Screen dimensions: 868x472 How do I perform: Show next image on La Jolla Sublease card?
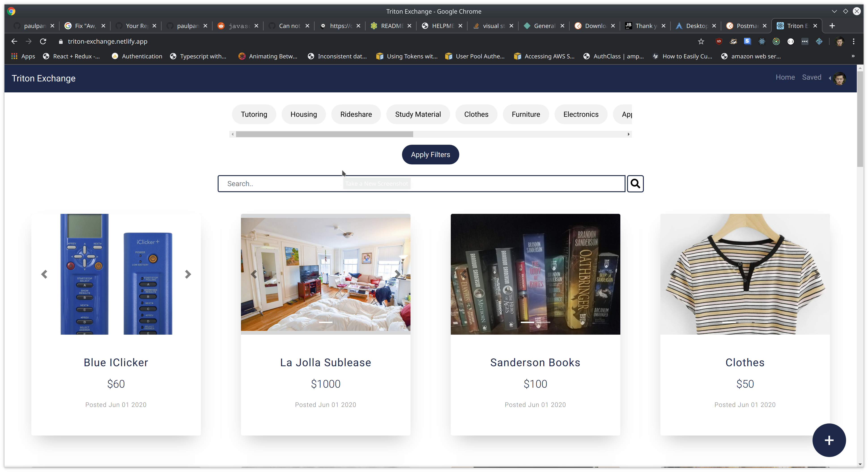tap(397, 274)
